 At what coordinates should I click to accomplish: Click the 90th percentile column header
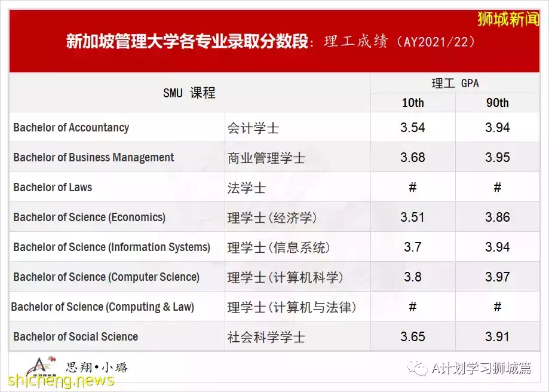pyautogui.click(x=497, y=103)
